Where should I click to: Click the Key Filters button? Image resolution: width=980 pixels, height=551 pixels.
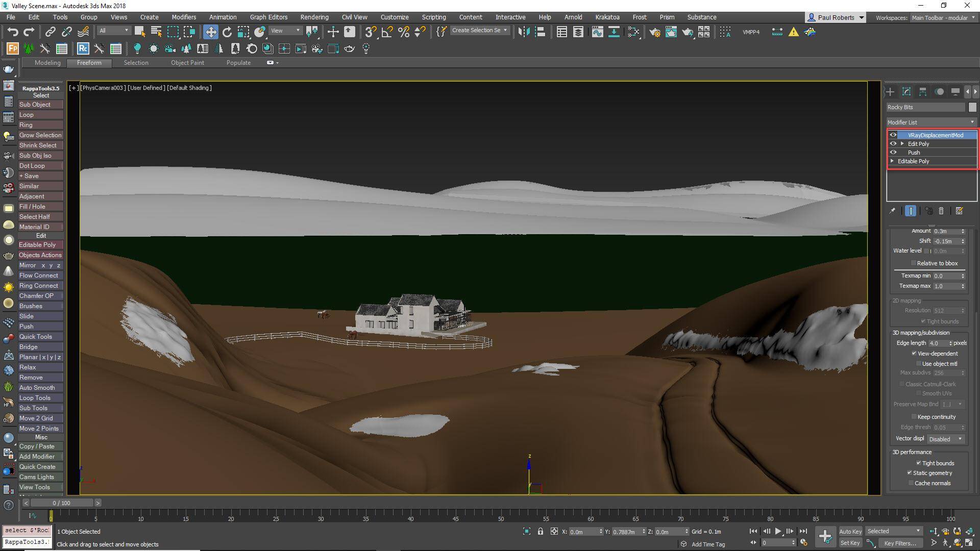[x=900, y=543]
